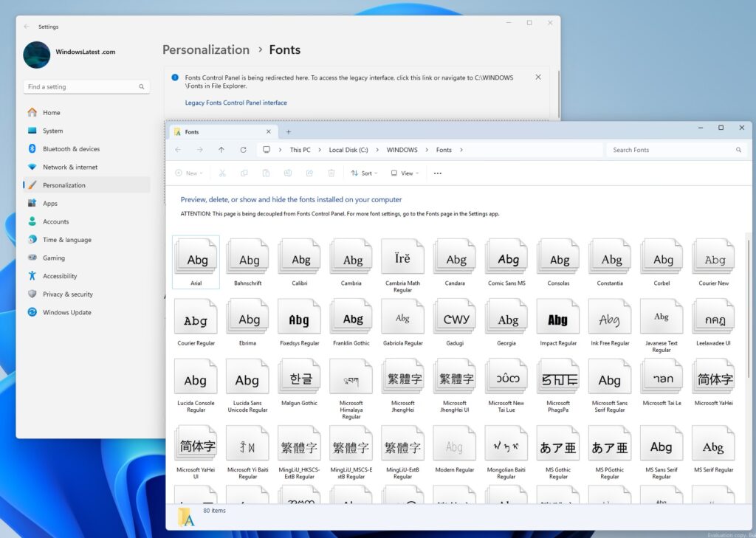Click the Rename icon in the toolbar
Viewport: 756px width, 538px height.
click(288, 173)
